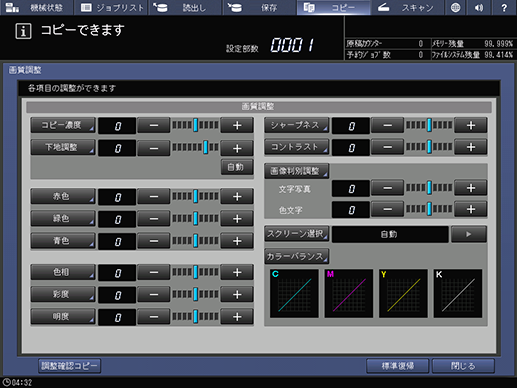Select the コピー copy tab

click(334, 7)
